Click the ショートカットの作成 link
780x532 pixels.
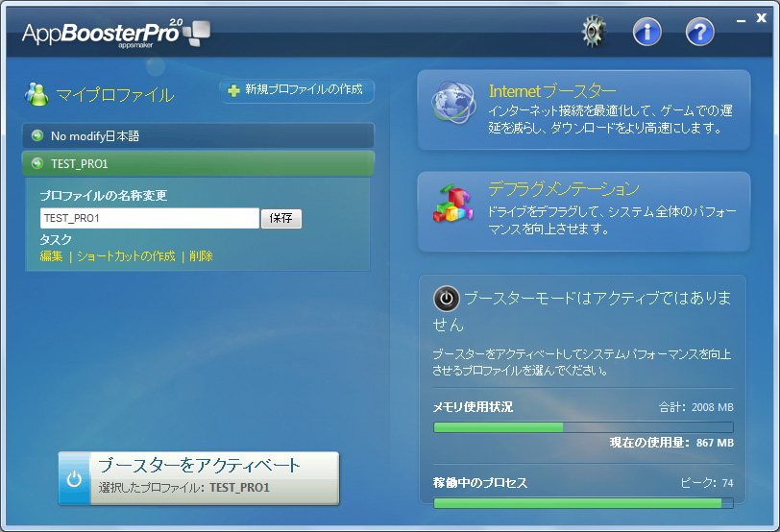(x=126, y=256)
